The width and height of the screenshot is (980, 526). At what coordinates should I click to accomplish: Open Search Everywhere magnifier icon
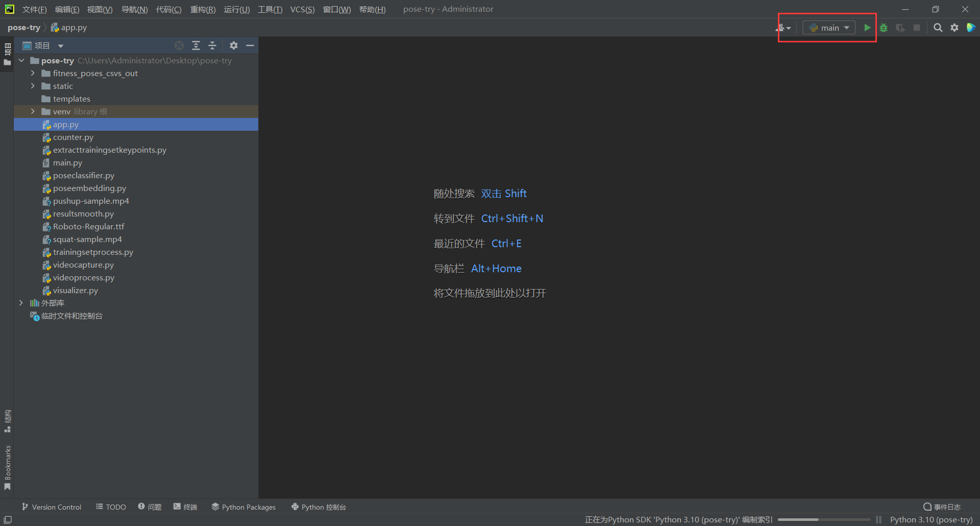pyautogui.click(x=938, y=28)
